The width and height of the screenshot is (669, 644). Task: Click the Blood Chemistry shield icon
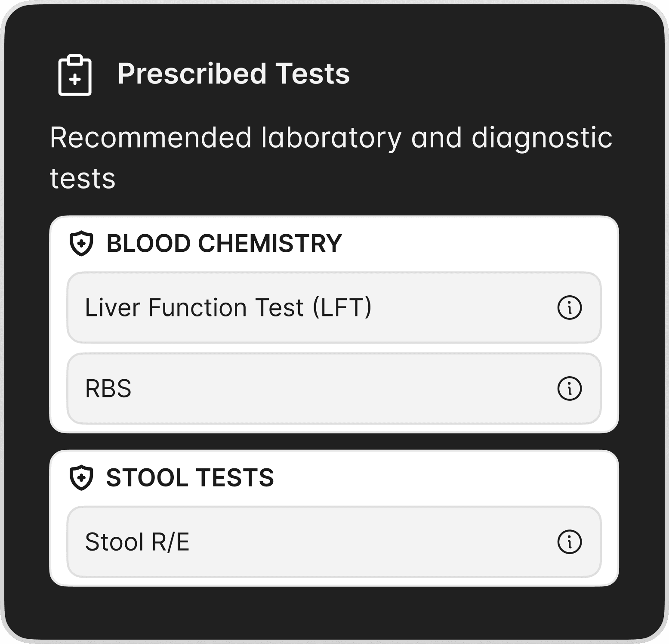click(81, 243)
